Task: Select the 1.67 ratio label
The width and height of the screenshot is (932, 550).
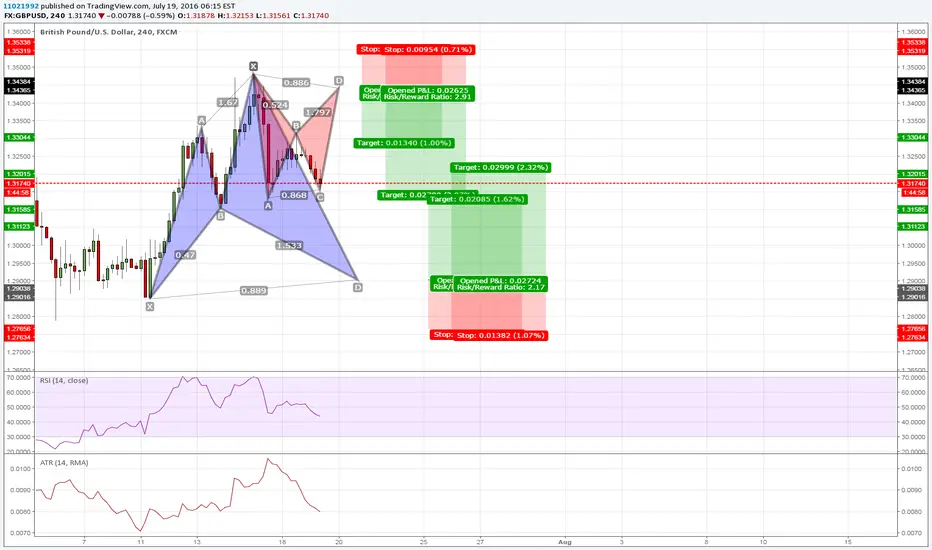Action: (x=228, y=102)
